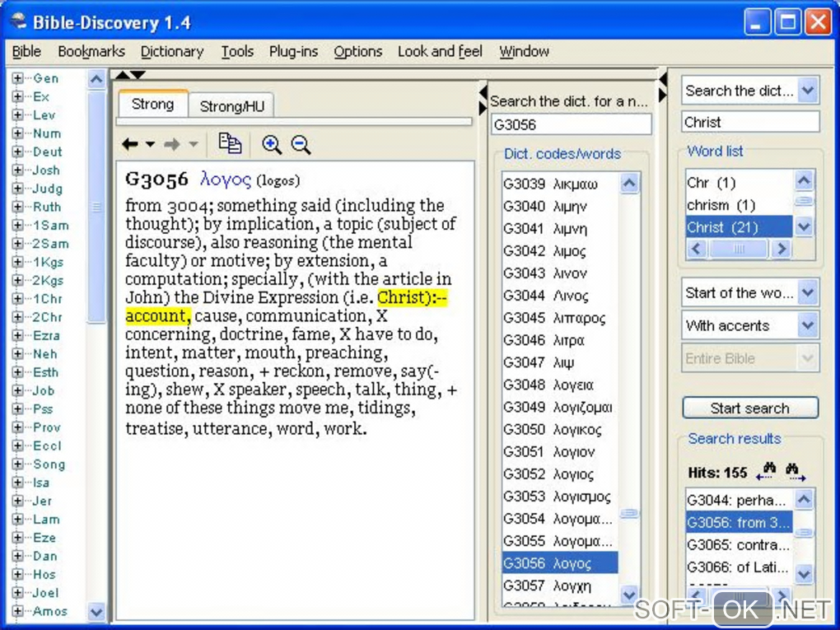Screen dimensions: 840x630
Task: Open the Plug-ins menu
Action: pos(293,51)
